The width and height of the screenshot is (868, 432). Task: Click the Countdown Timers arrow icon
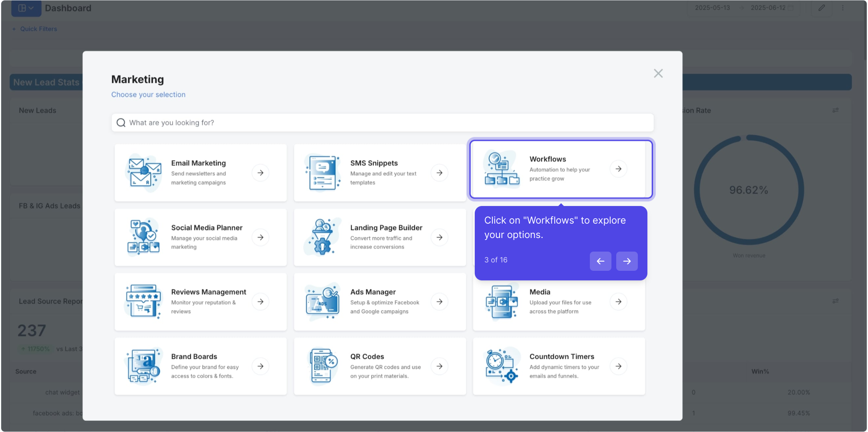[x=618, y=366]
